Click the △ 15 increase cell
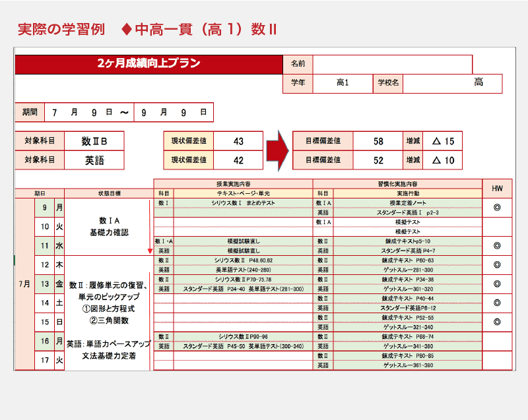This screenshot has width=528, height=420. pyautogui.click(x=442, y=141)
